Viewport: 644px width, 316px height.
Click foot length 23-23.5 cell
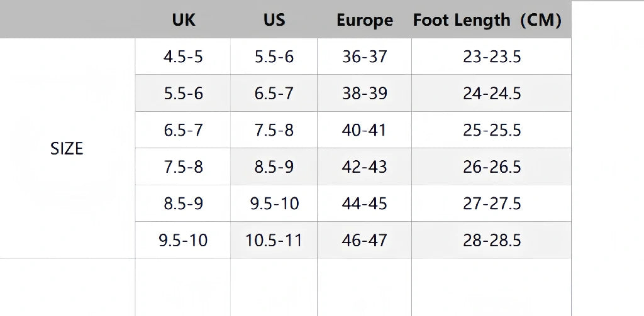click(x=492, y=57)
